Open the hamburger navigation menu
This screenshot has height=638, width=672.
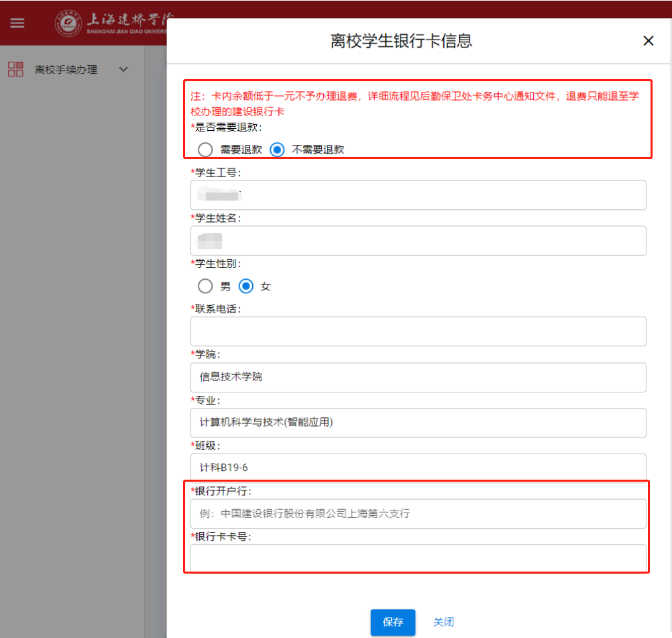pyautogui.click(x=17, y=23)
